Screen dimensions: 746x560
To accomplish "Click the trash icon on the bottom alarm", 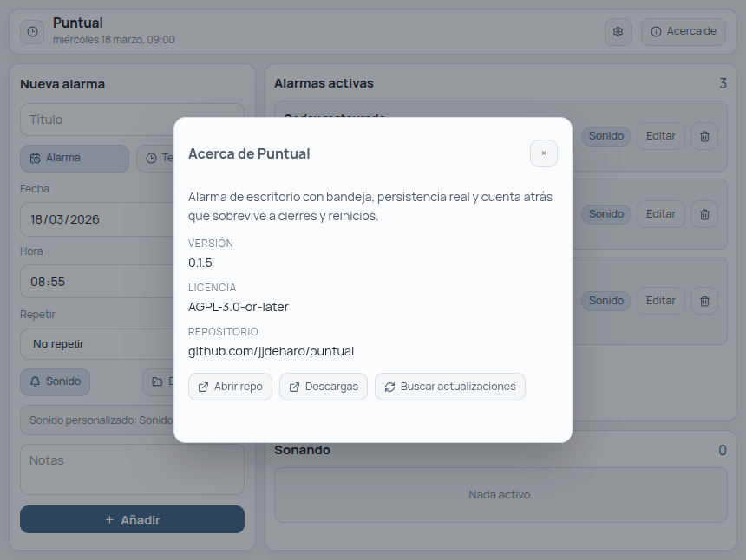I will click(x=703, y=301).
